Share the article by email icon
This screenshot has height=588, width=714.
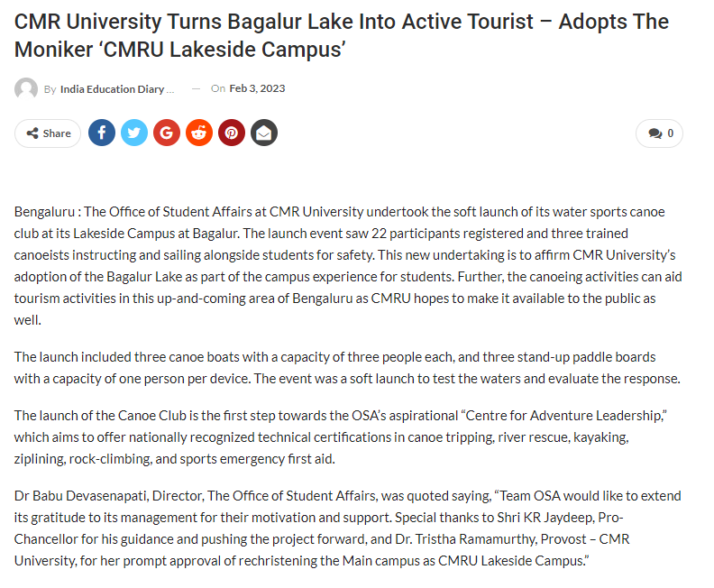point(264,133)
